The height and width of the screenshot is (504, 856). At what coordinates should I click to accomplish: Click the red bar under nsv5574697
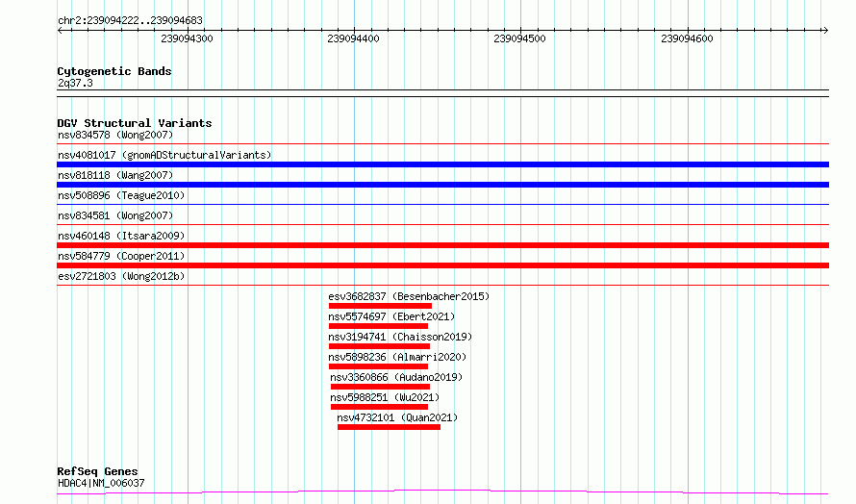pos(378,326)
